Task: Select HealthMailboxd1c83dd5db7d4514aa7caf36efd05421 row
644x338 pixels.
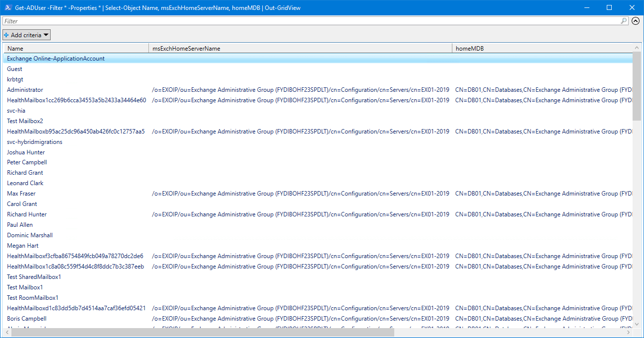Action: tap(318, 308)
